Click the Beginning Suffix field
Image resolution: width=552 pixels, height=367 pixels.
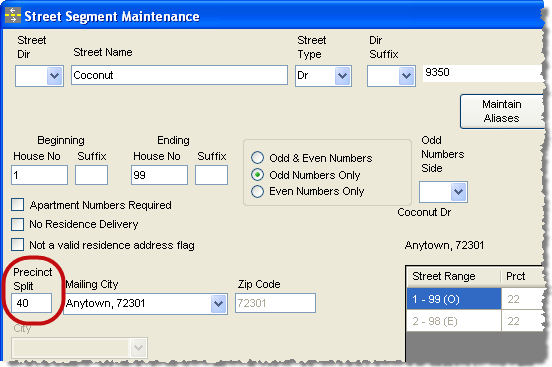point(92,175)
